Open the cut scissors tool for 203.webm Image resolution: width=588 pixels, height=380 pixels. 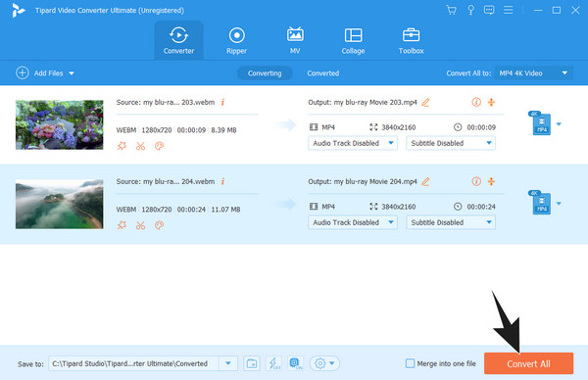[140, 146]
